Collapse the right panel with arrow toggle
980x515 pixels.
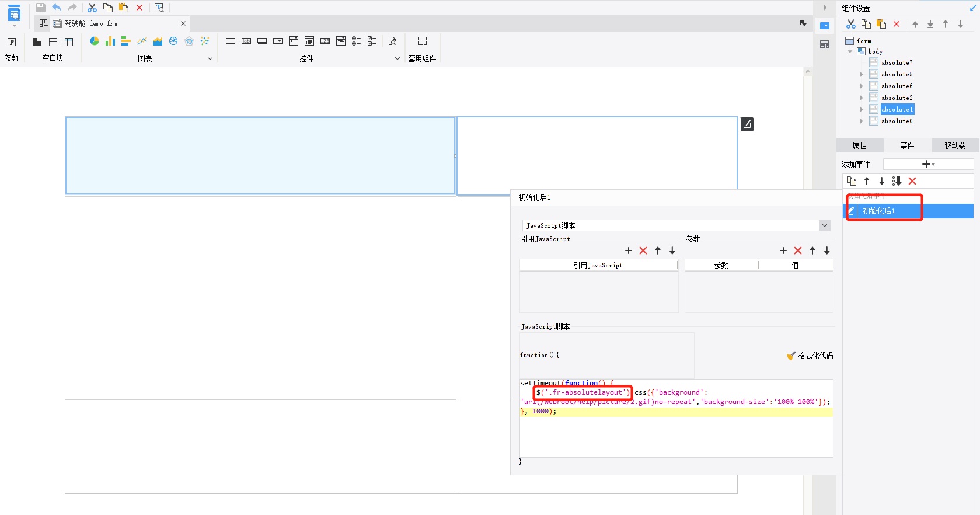point(825,8)
